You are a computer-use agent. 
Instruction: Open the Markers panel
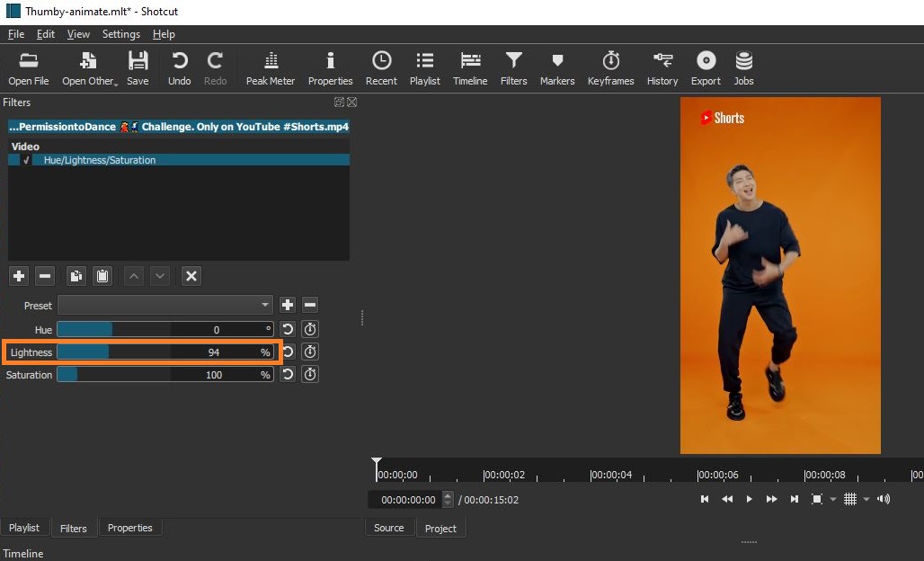pos(556,68)
